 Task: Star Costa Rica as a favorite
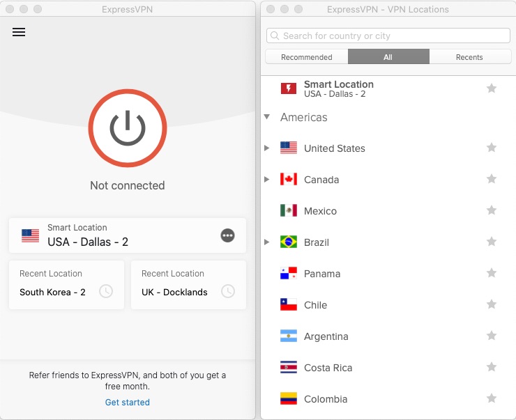coord(492,367)
